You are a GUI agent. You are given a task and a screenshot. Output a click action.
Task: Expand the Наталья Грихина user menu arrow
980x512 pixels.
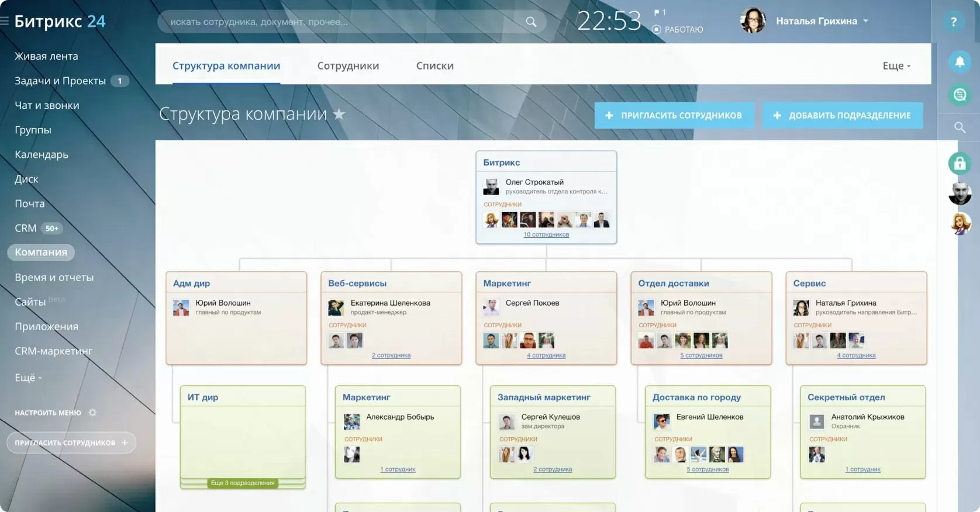pyautogui.click(x=866, y=21)
